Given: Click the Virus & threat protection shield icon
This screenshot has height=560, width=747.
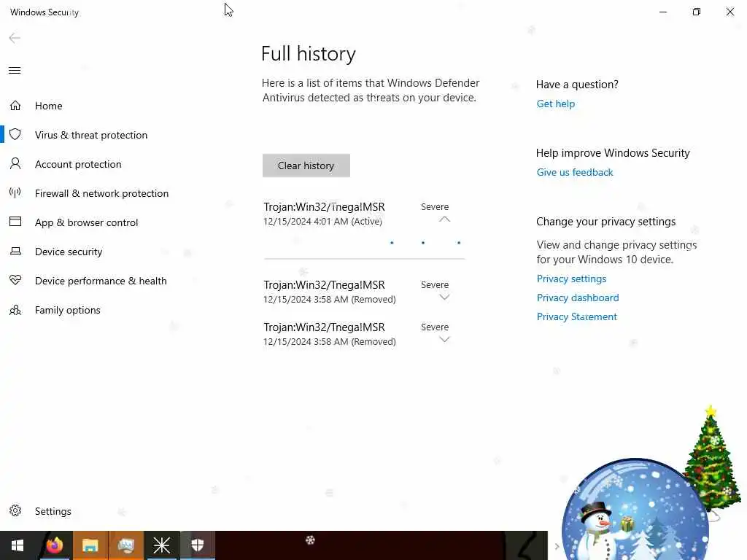Looking at the screenshot, I should pos(15,134).
